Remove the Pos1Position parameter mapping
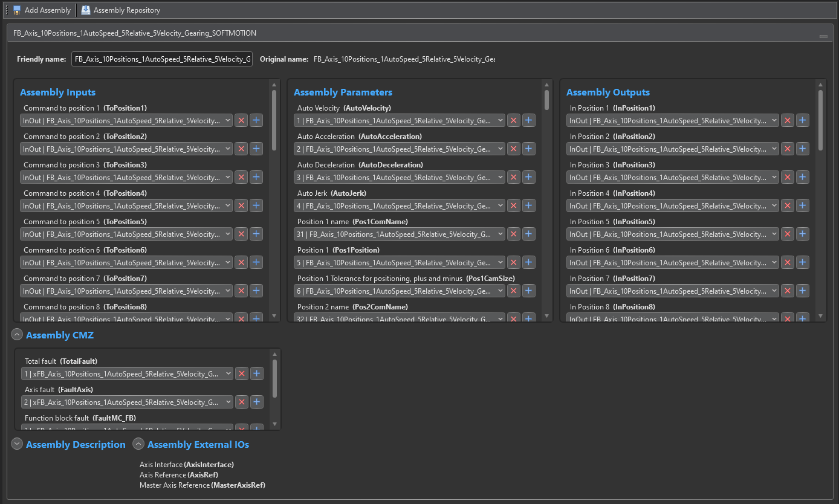The width and height of the screenshot is (839, 504). coord(514,262)
